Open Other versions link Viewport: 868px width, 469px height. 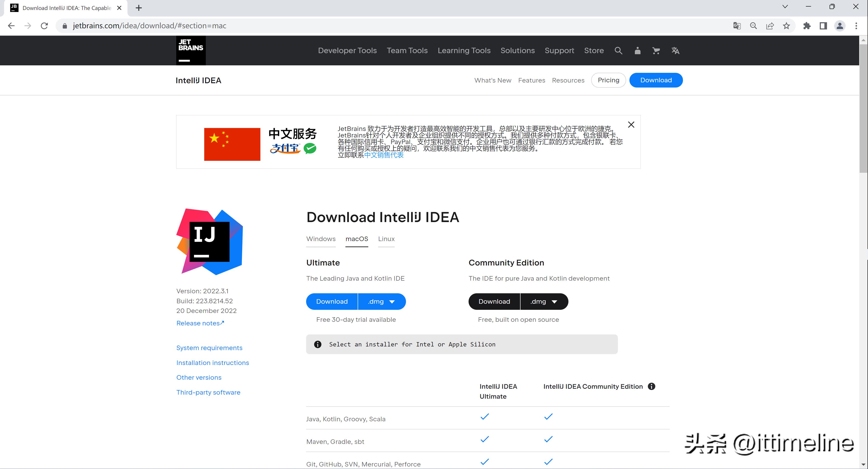pos(199,377)
